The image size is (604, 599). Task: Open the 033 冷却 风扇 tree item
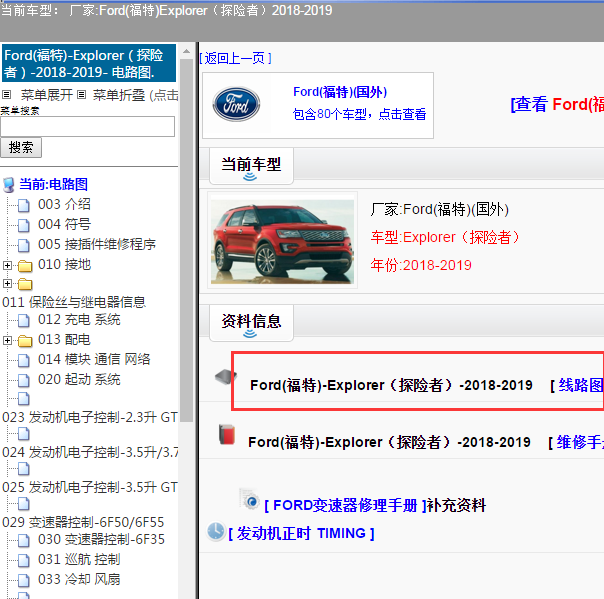(79, 580)
